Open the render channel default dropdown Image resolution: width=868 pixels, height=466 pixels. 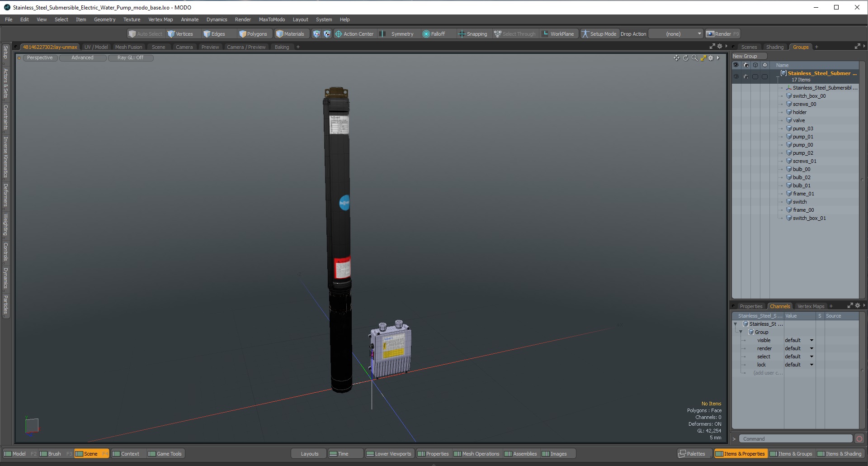click(x=799, y=348)
